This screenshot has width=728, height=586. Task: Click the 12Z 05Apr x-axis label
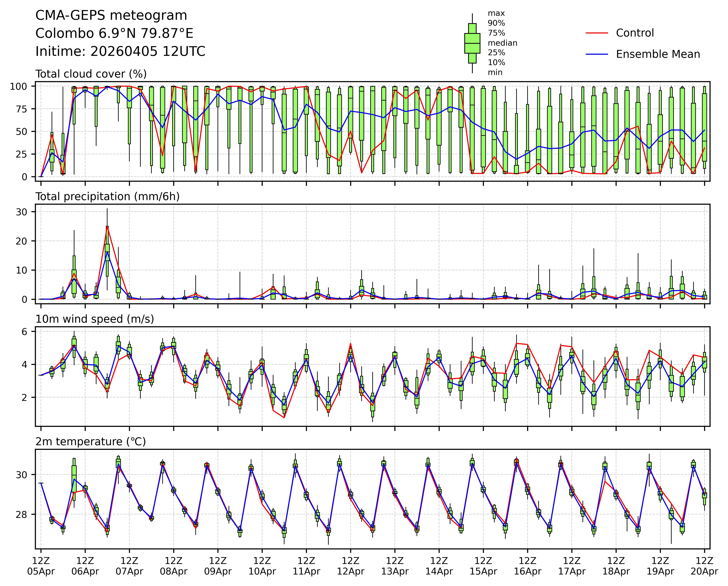pos(41,566)
